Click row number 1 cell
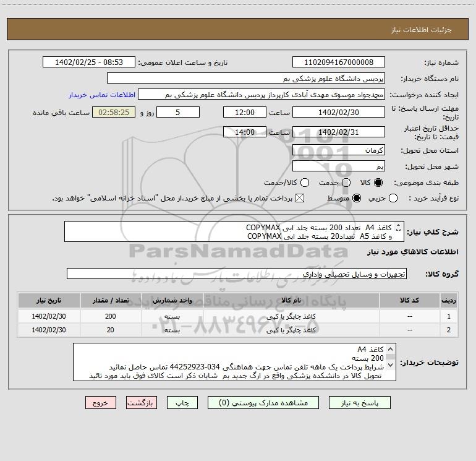476x461 pixels. tap(449, 316)
